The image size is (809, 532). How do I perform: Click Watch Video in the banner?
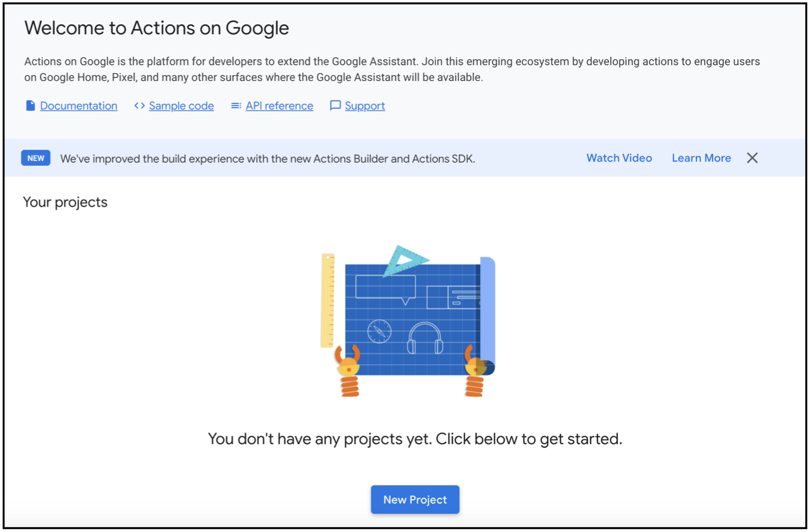click(619, 158)
